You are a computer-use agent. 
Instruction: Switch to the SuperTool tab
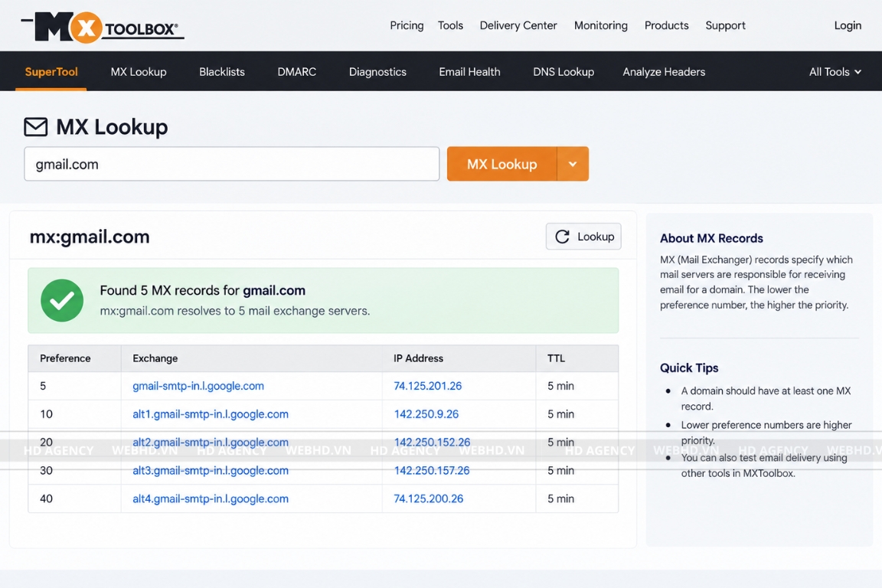point(51,71)
